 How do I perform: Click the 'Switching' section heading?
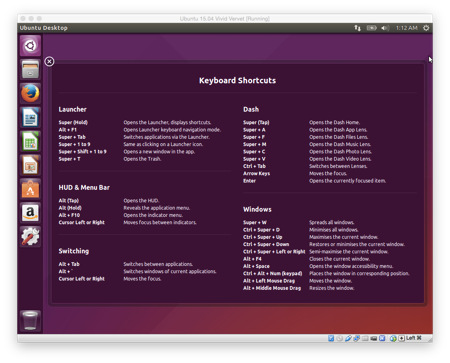click(74, 251)
